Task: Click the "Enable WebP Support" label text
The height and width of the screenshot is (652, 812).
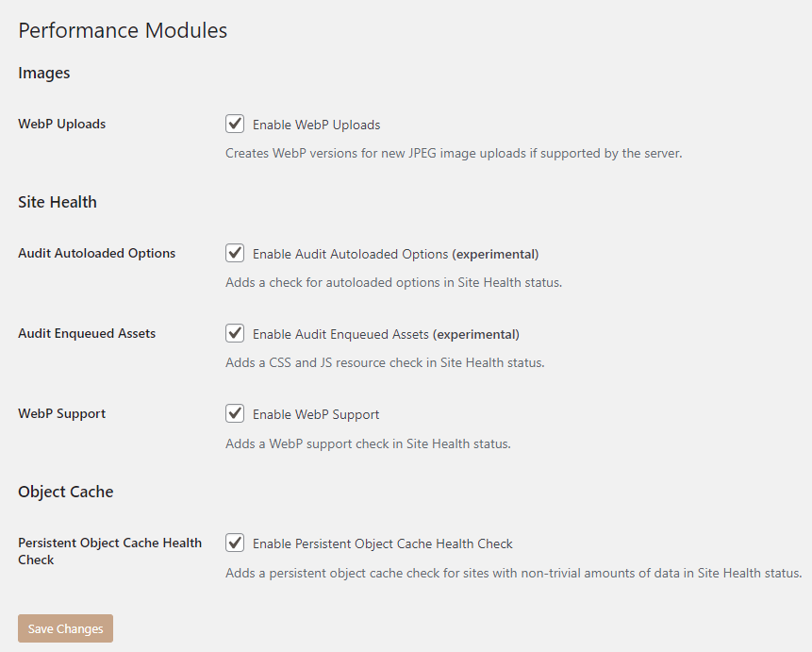Action: pyautogui.click(x=316, y=414)
